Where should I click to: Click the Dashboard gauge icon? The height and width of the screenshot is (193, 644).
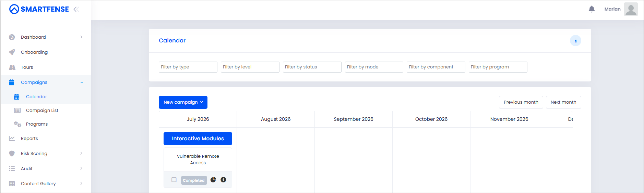12,37
